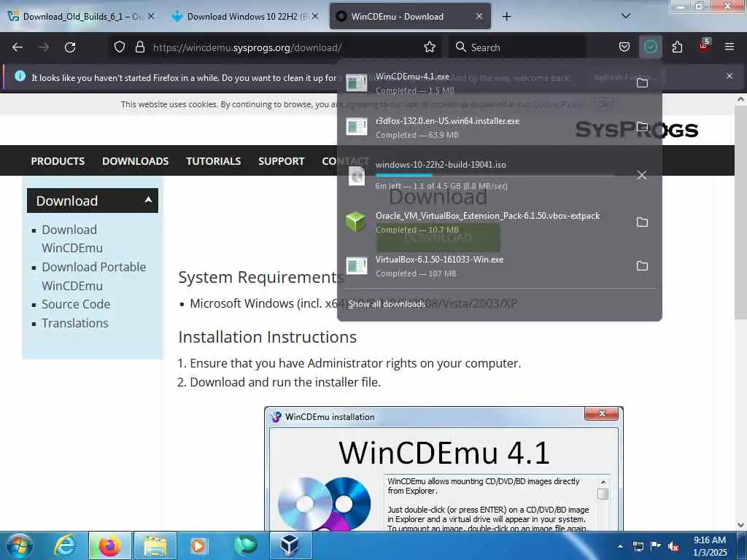Open PRODUCTS menu on Sysprogs site
This screenshot has height=560, width=747.
pos(58,161)
